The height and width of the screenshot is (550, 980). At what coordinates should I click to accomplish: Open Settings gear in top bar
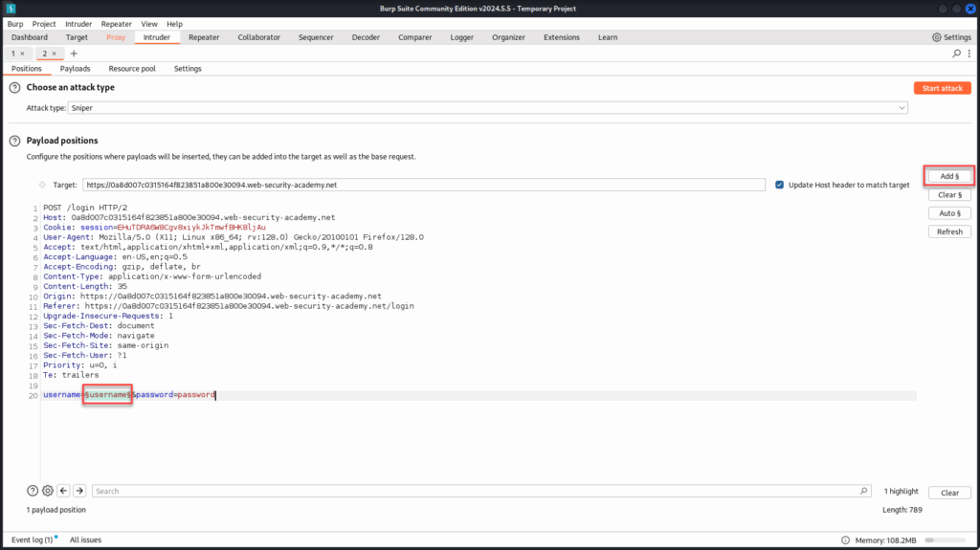click(951, 37)
